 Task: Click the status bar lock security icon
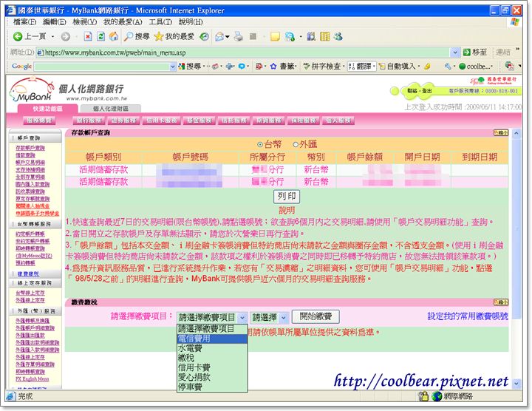coord(423,395)
